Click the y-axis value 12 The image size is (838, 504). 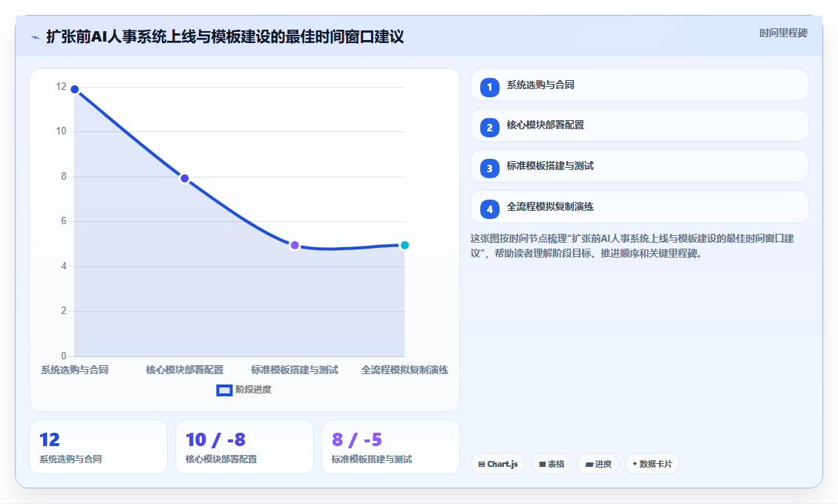point(62,87)
